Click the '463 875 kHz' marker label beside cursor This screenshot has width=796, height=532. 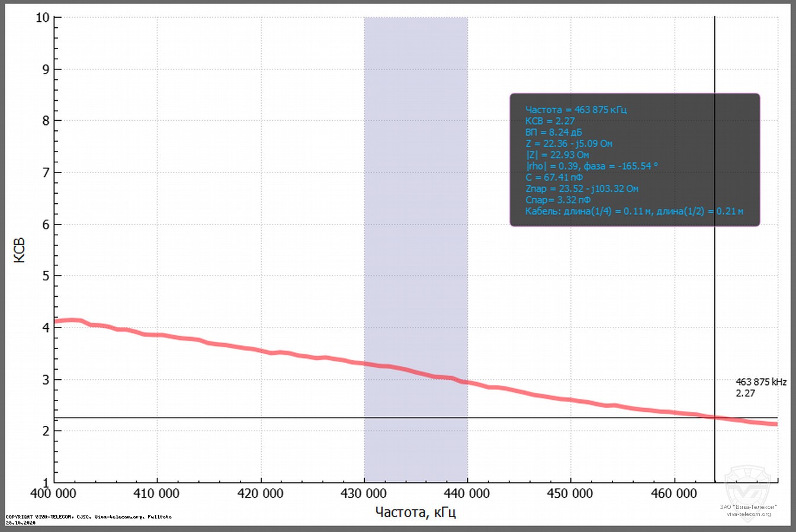[761, 382]
